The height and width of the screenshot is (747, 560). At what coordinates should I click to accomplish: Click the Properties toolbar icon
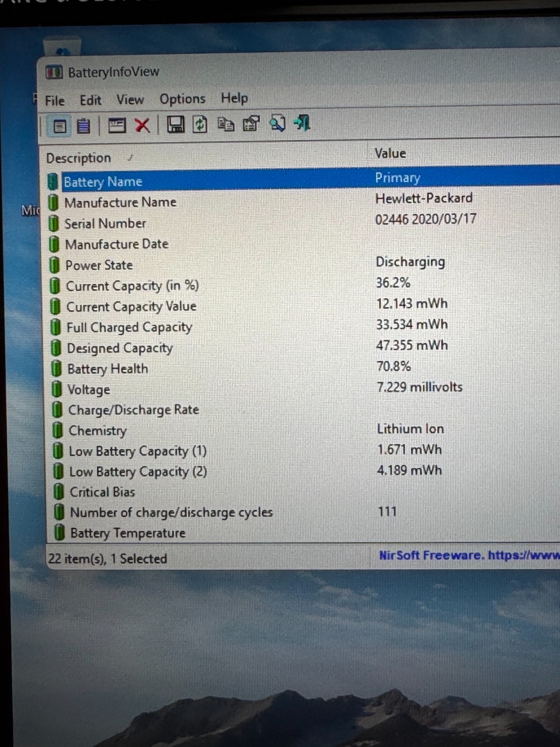click(251, 124)
